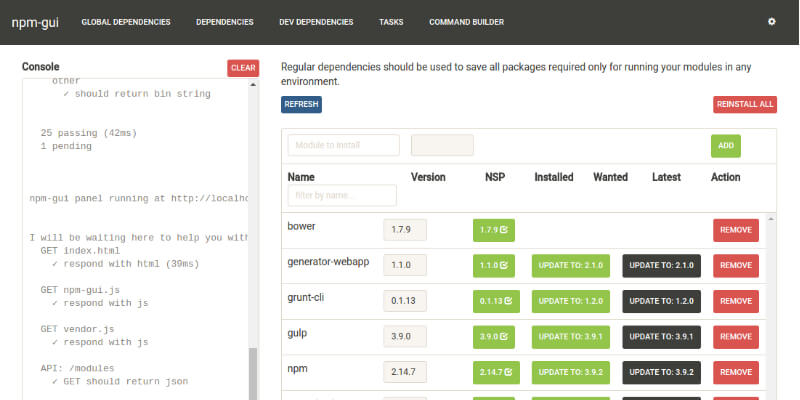This screenshot has height=400, width=800.
Task: Clear the console output
Action: click(243, 68)
